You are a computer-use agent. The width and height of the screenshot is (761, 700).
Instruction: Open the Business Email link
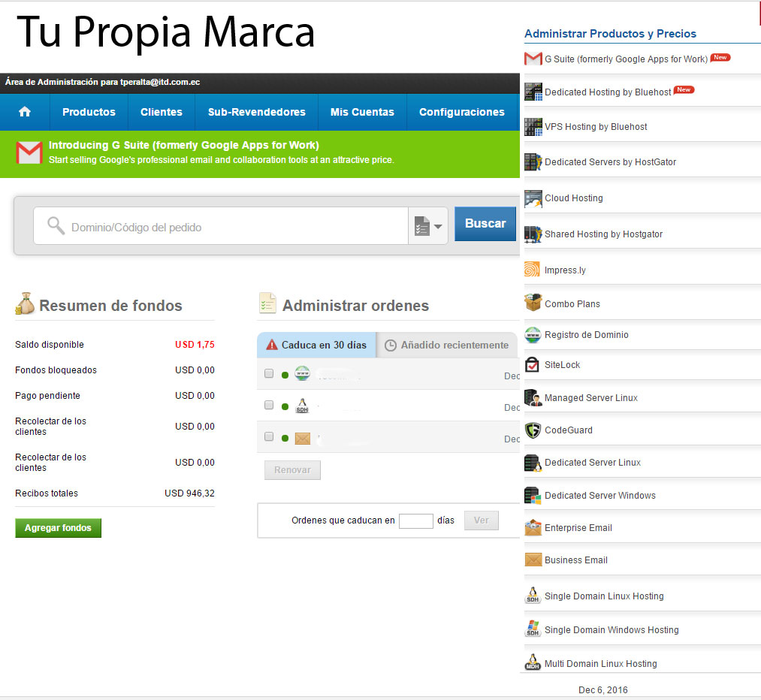(x=576, y=560)
